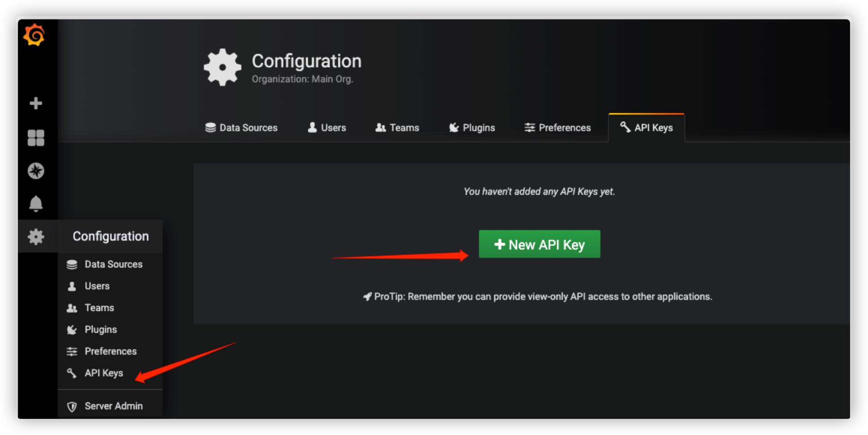Click the key icon on API Keys tab
Screen dimensions: 868x435
point(625,127)
